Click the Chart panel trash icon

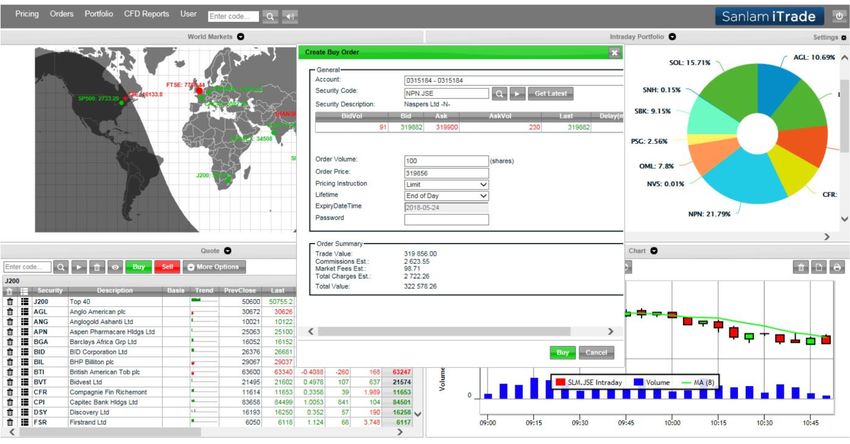[801, 267]
